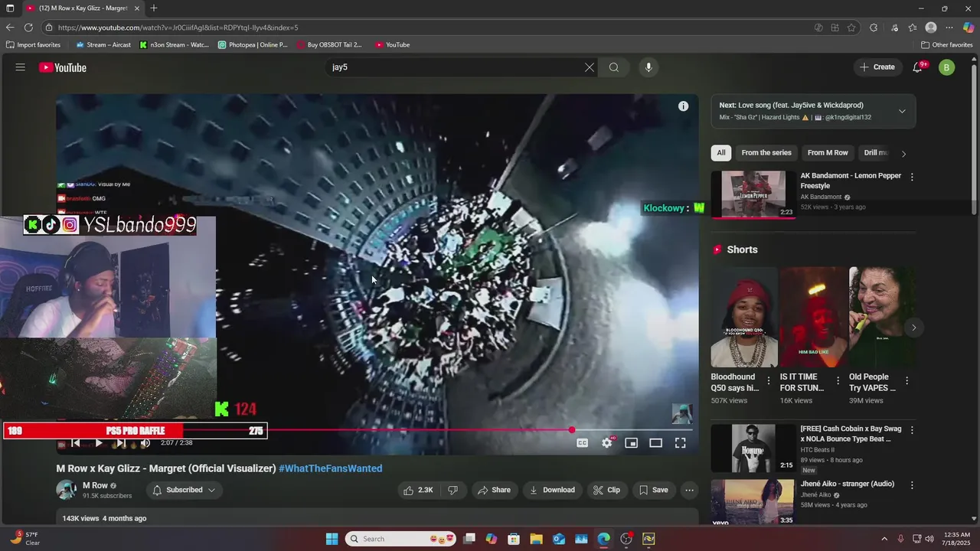Select the From M Row chip
Image resolution: width=980 pixels, height=551 pixels.
828,152
